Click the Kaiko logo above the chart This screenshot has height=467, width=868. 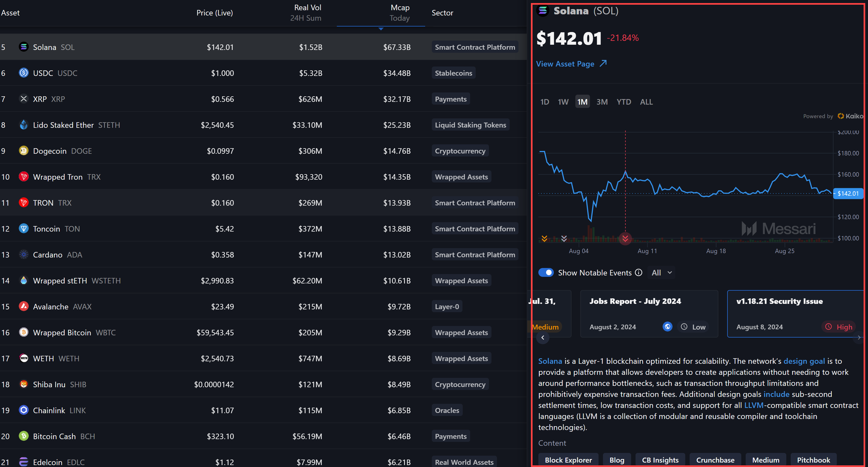(851, 116)
